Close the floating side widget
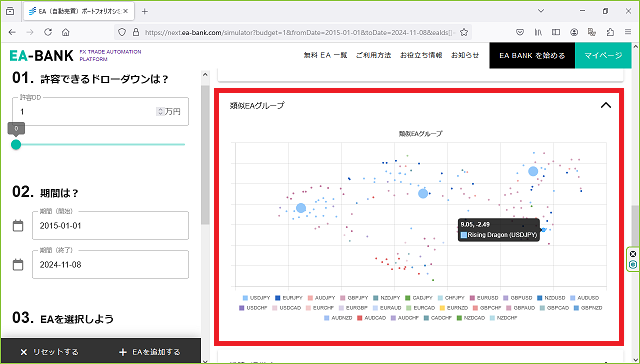Image resolution: width=640 pixels, height=364 pixels. pos(633,254)
